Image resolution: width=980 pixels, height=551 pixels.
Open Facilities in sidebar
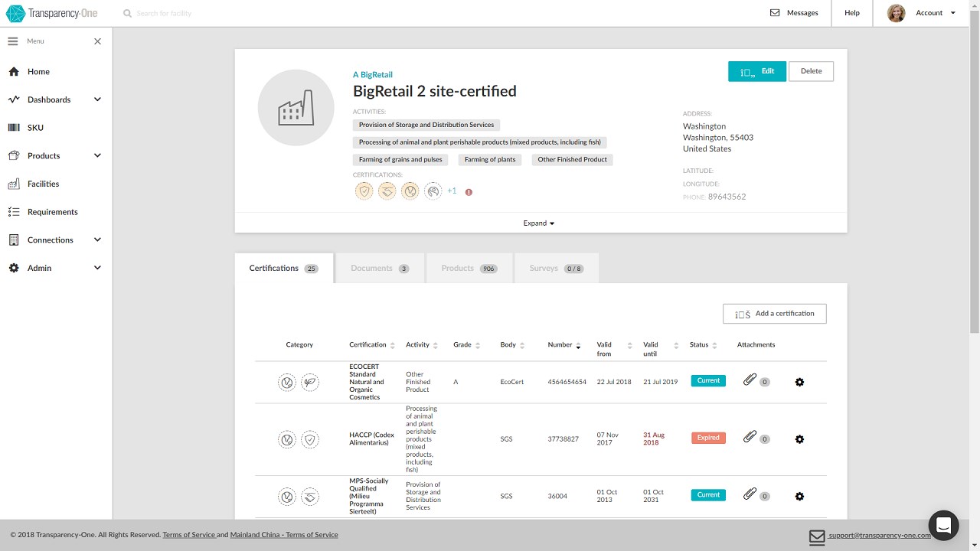(x=43, y=184)
